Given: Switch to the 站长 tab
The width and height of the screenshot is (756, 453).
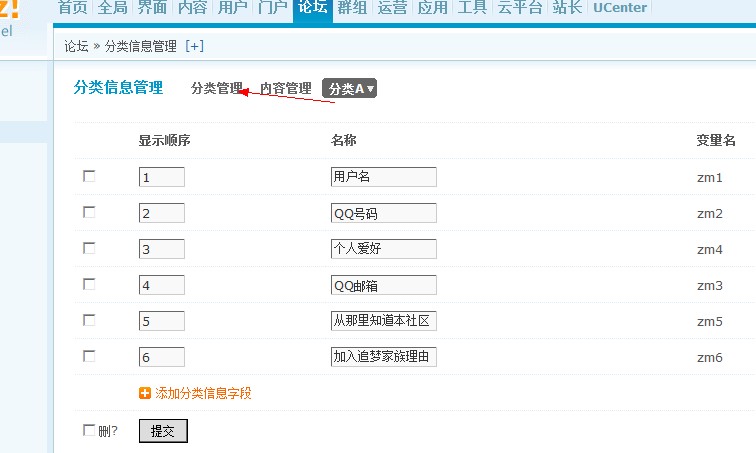Looking at the screenshot, I should tap(567, 7).
